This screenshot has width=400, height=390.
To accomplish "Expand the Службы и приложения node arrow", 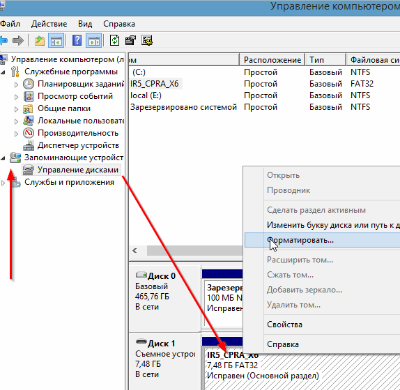I will tap(3, 183).
